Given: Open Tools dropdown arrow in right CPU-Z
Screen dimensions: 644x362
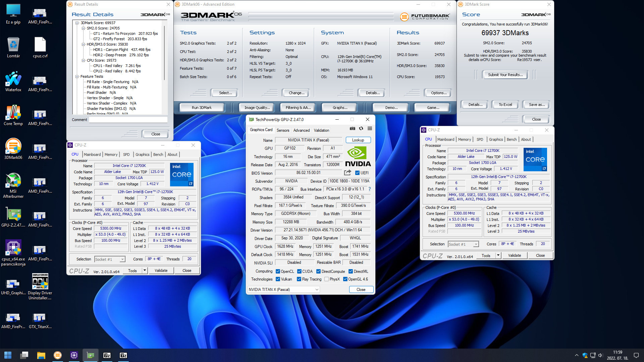Looking at the screenshot, I should (x=498, y=255).
